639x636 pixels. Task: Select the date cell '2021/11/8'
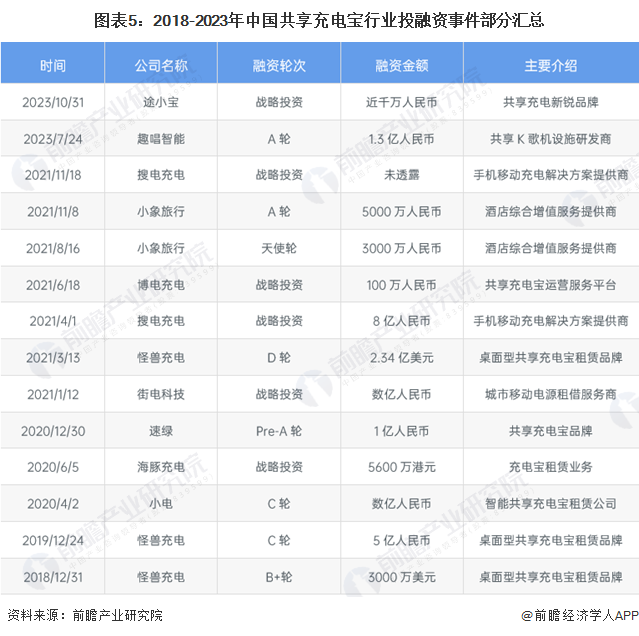tap(53, 212)
